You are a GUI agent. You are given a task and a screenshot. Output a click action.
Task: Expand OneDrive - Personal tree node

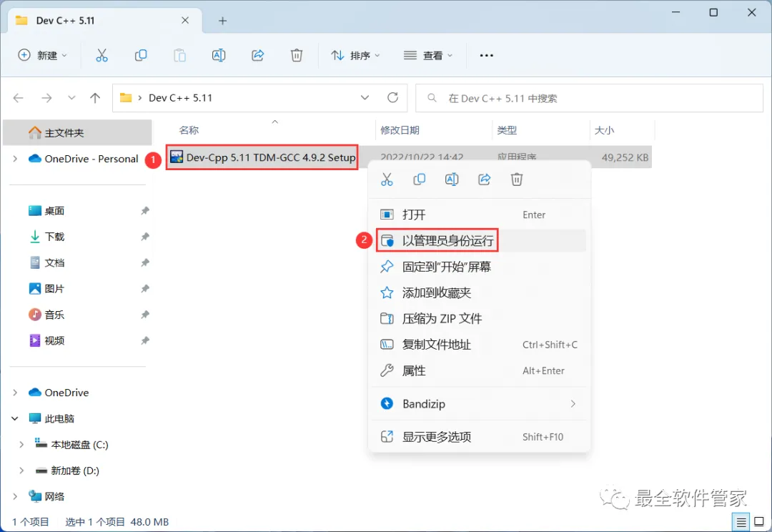15,159
